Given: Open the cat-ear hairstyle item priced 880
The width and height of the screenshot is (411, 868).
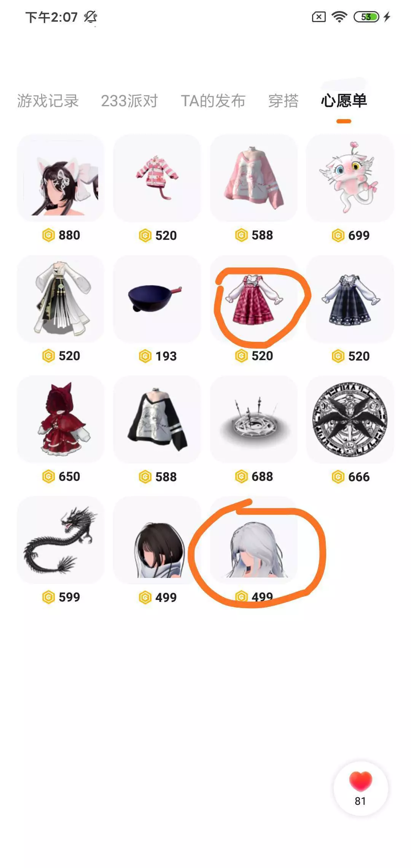Looking at the screenshot, I should tap(61, 178).
